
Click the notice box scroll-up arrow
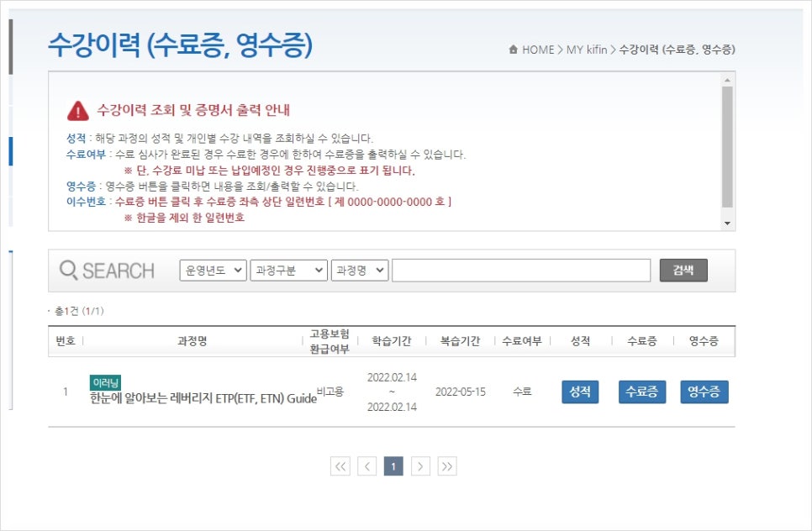(x=727, y=80)
